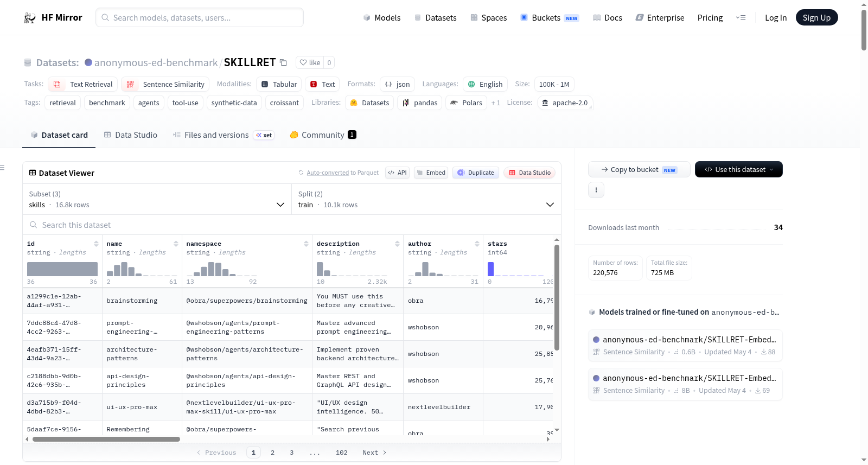Image resolution: width=868 pixels, height=465 pixels.
Task: Click the horizontal table scrollbar
Action: [106, 439]
